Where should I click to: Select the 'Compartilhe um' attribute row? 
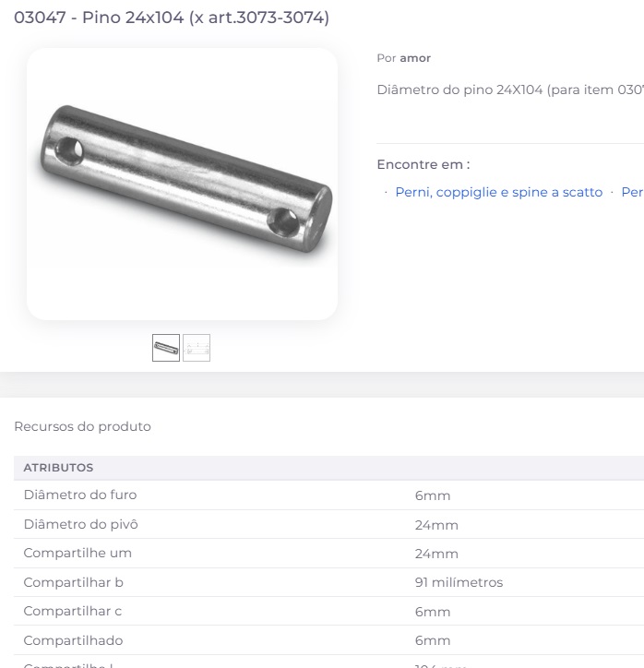point(328,554)
